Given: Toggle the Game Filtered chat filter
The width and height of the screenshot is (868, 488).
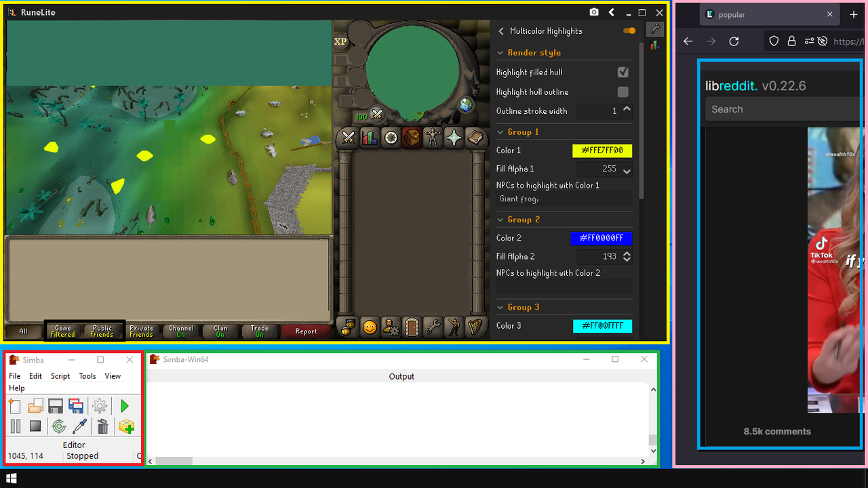Looking at the screenshot, I should 63,331.
